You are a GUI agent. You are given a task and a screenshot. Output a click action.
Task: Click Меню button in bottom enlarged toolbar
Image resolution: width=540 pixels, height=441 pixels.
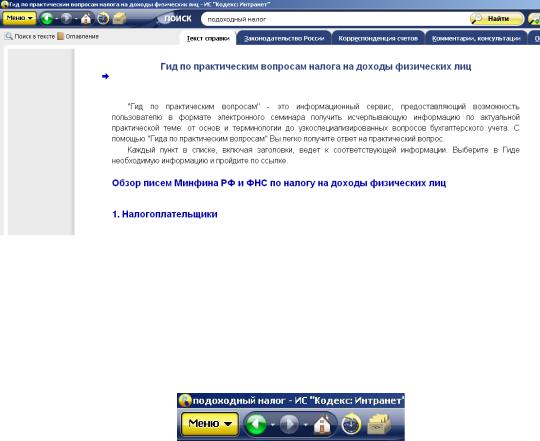point(210,423)
